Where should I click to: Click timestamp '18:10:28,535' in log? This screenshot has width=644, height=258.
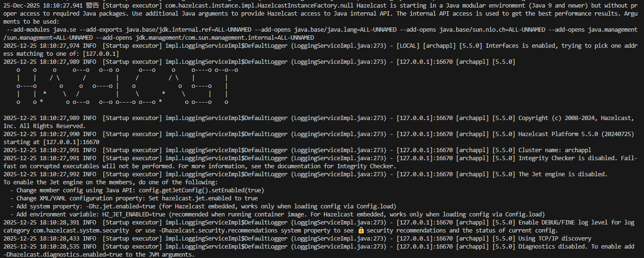click(x=59, y=247)
